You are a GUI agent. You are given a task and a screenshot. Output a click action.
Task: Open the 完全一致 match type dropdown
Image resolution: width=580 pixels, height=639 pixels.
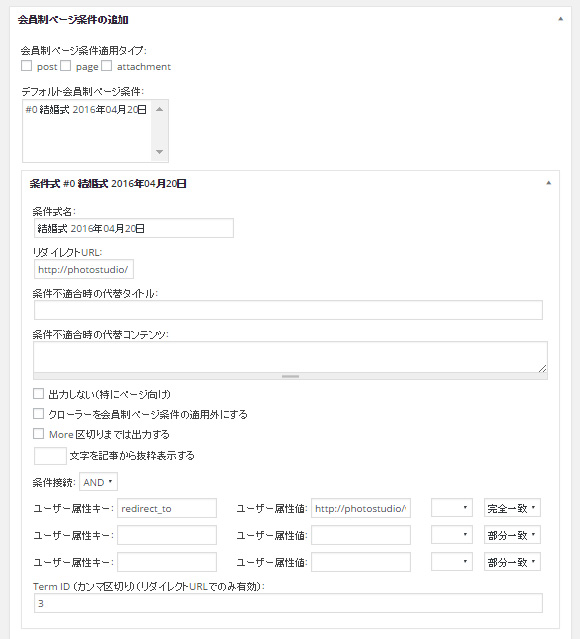(512, 508)
